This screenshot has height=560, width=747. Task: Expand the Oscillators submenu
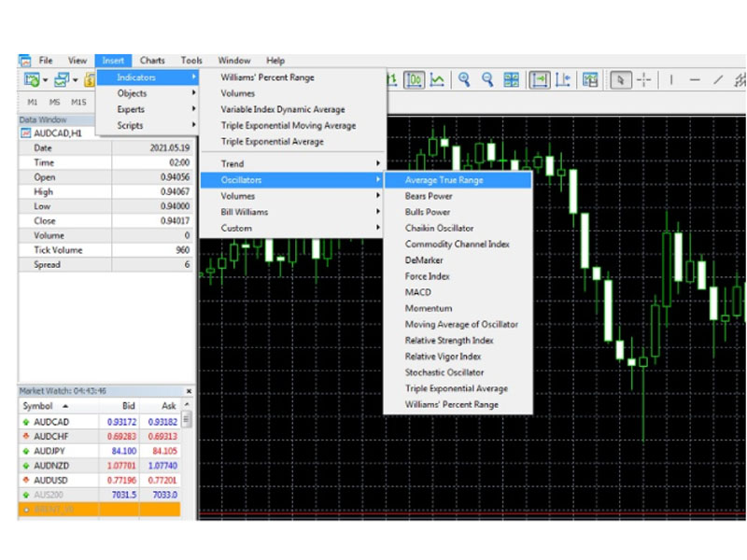point(291,180)
